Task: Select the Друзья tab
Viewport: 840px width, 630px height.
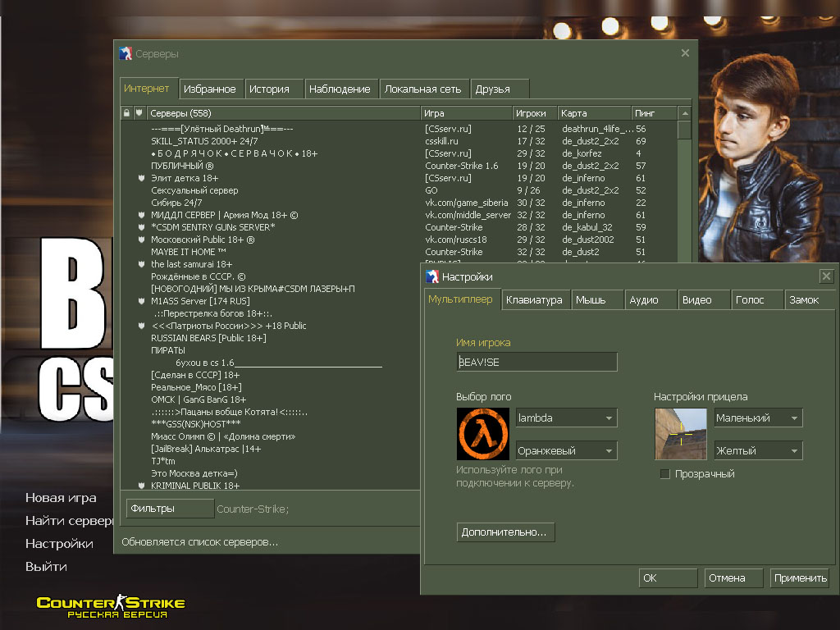Action: [x=500, y=89]
